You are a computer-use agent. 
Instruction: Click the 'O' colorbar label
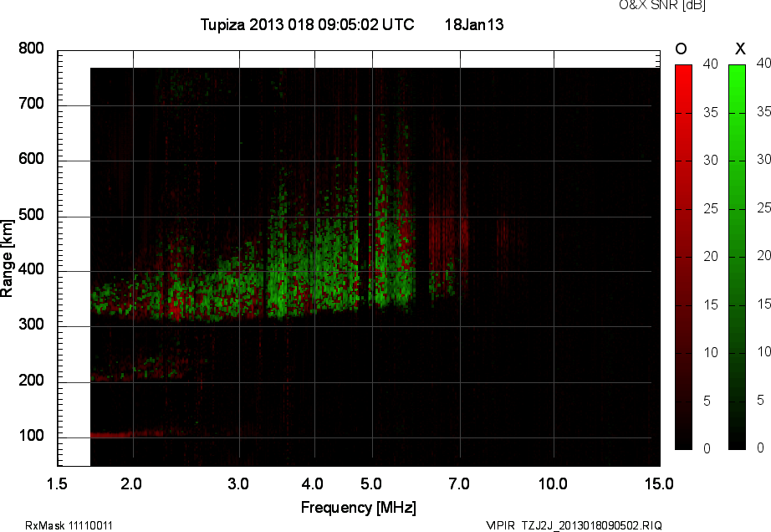pyautogui.click(x=681, y=49)
